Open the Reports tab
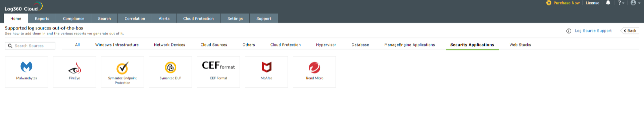Viewport: 644px width, 138px height. tap(42, 18)
